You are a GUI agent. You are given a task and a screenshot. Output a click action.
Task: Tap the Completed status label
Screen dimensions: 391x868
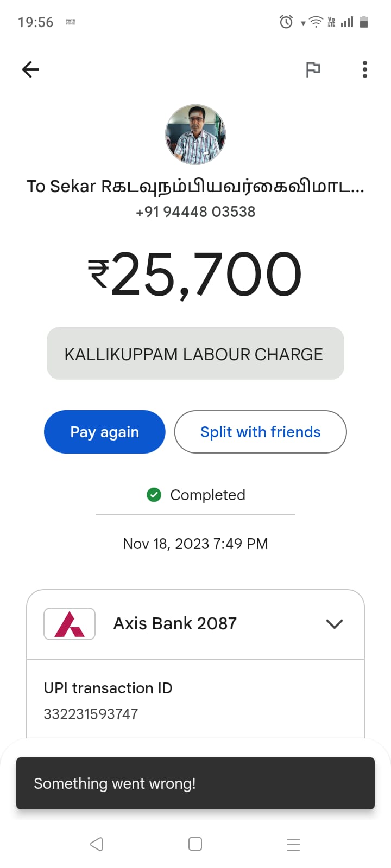(207, 495)
